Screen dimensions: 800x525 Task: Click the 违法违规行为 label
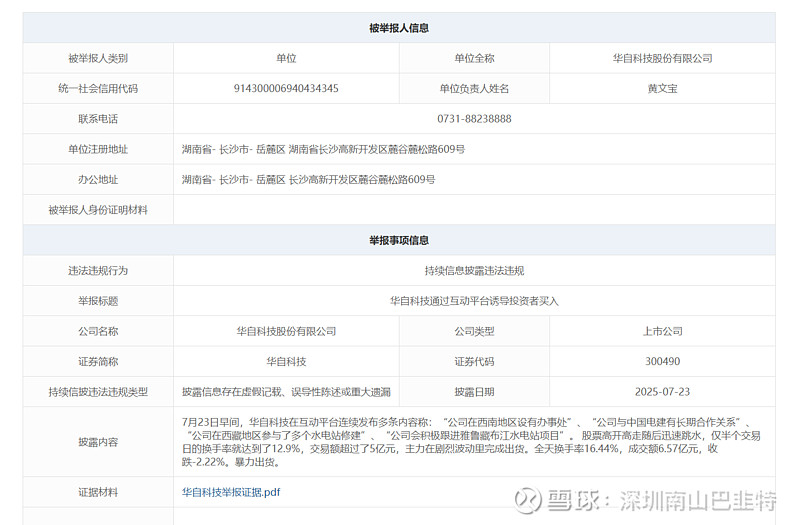click(x=98, y=270)
